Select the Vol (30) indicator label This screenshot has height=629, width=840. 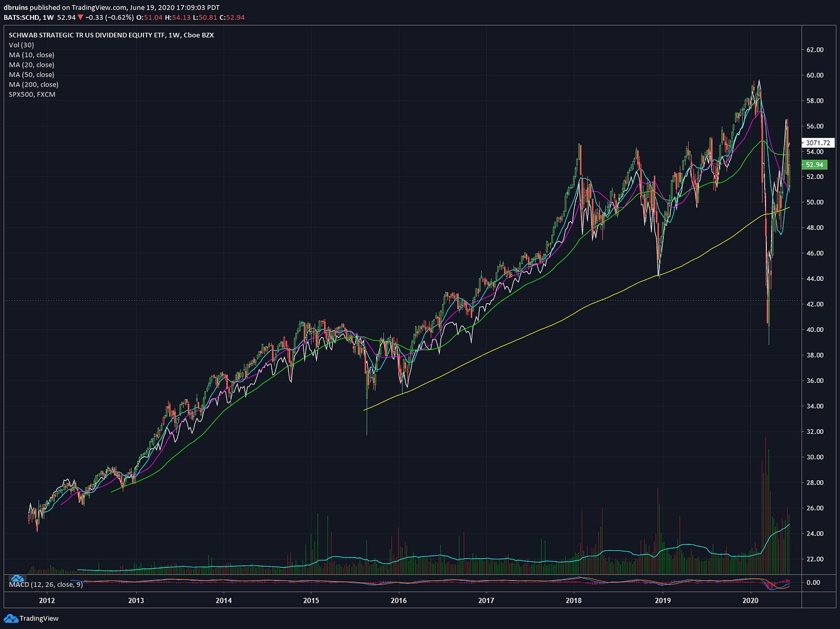[x=22, y=45]
